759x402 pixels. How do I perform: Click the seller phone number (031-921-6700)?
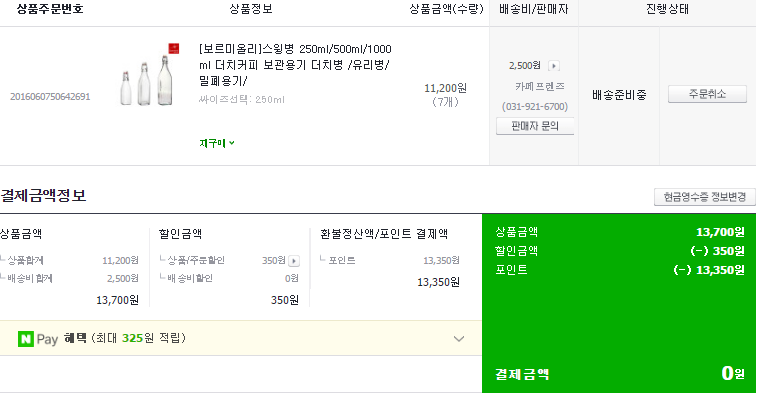tap(534, 106)
